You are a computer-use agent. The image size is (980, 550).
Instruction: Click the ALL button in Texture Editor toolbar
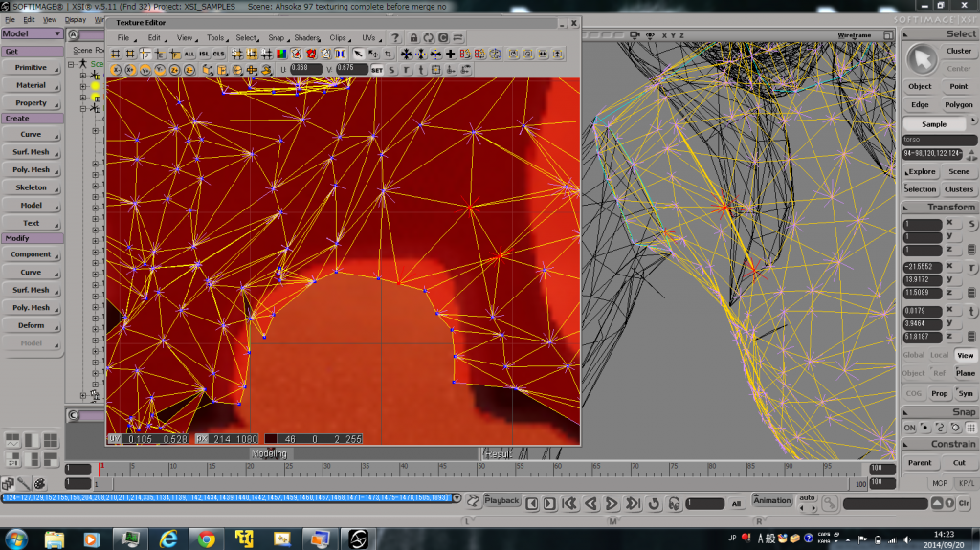coord(189,55)
